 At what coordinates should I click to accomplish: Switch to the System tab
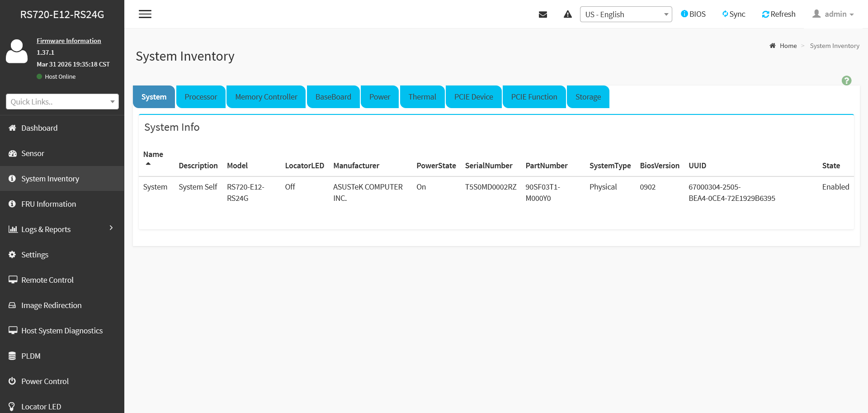(x=154, y=97)
